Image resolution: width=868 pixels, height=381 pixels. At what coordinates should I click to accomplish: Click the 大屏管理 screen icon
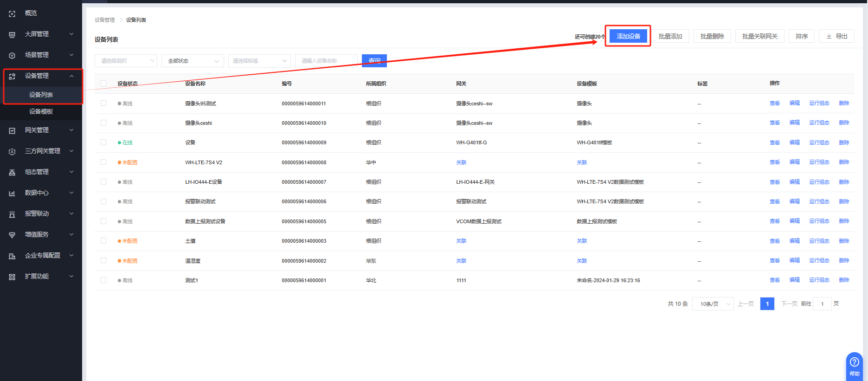point(12,35)
